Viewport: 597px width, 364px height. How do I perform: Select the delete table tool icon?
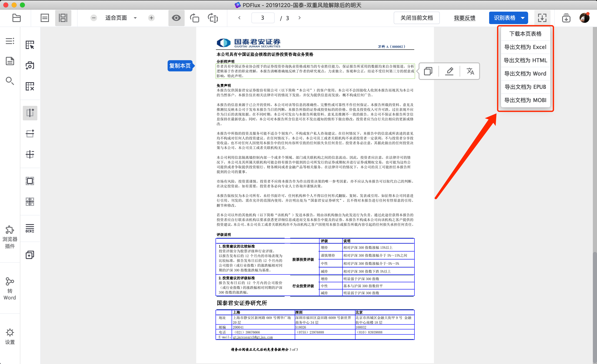coord(30,86)
